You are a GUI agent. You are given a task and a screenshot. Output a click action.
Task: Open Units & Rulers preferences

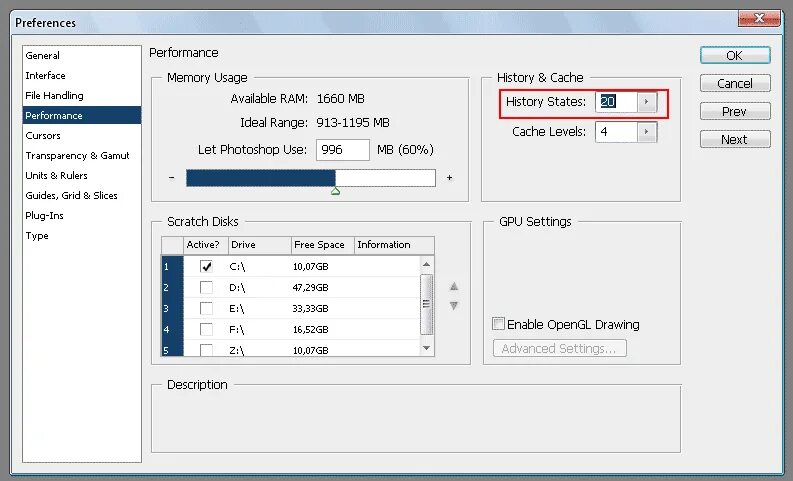point(57,176)
